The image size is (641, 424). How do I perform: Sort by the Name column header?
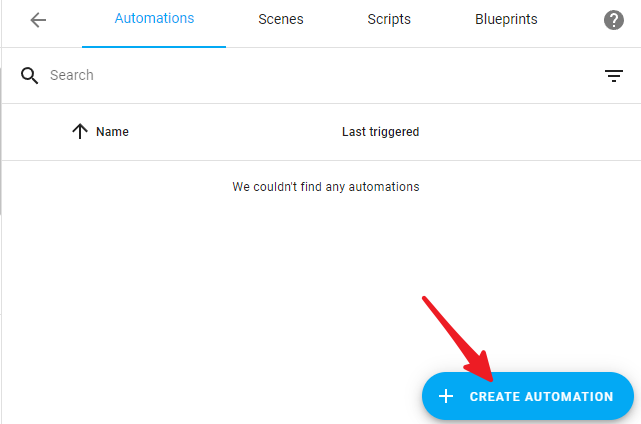112,132
